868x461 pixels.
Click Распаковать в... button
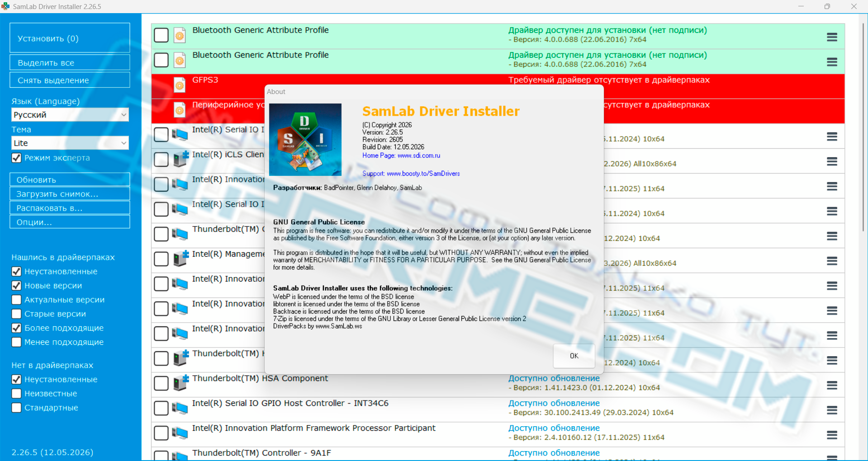[70, 208]
